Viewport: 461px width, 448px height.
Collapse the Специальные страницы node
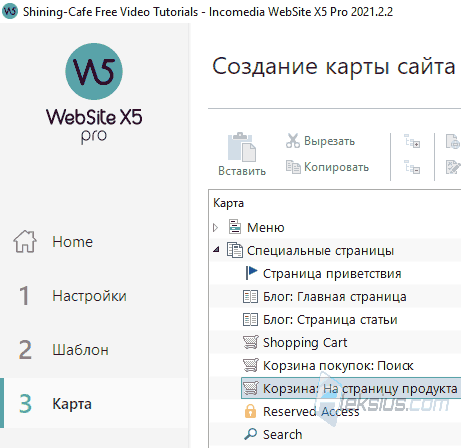[x=216, y=249]
